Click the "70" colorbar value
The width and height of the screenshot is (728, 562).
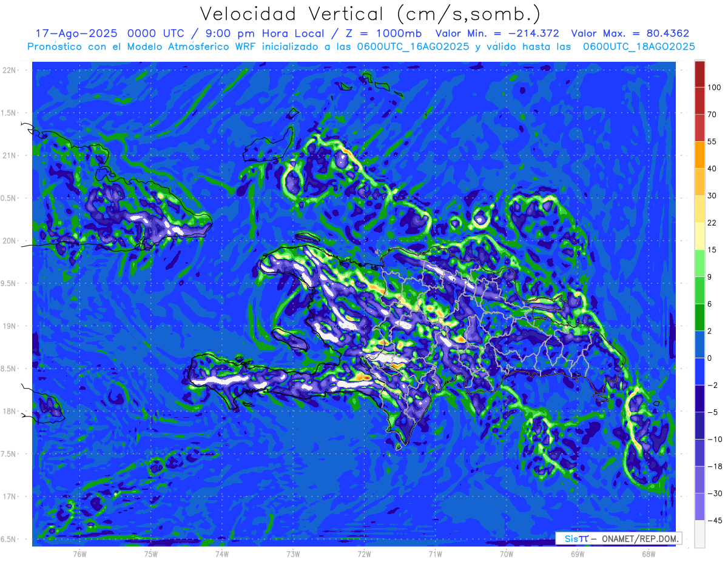coord(712,114)
